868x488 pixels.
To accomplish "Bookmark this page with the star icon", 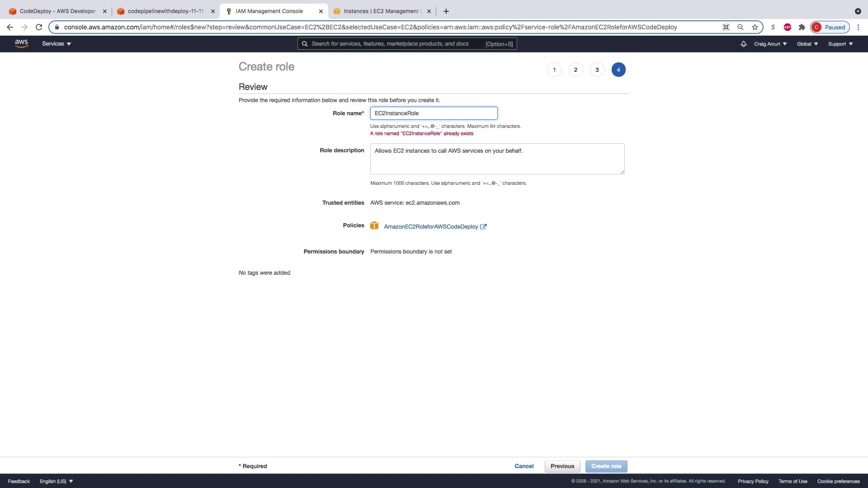I will tap(755, 27).
